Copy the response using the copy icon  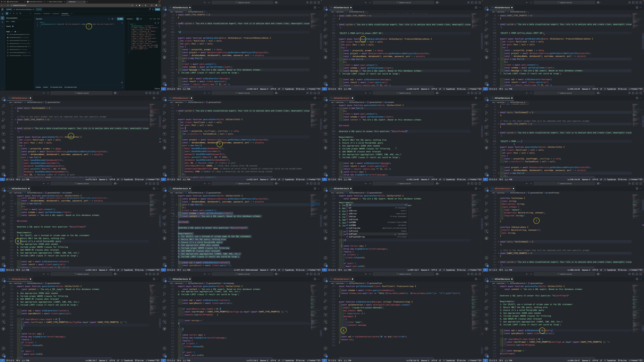(156, 23)
